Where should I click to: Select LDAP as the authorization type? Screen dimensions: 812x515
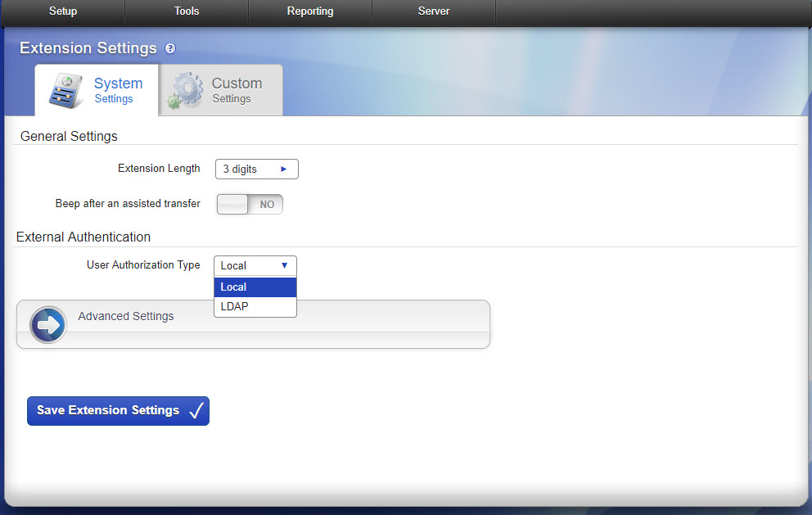point(234,306)
